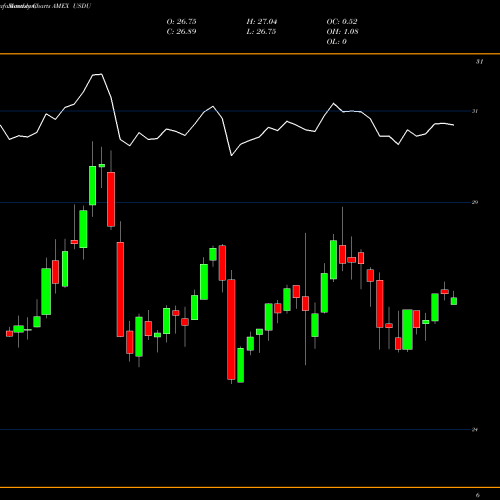Image resolution: width=500 pixels, height=500 pixels.
Task: Select the OC: 0.52 reading
Action: pyautogui.click(x=342, y=22)
